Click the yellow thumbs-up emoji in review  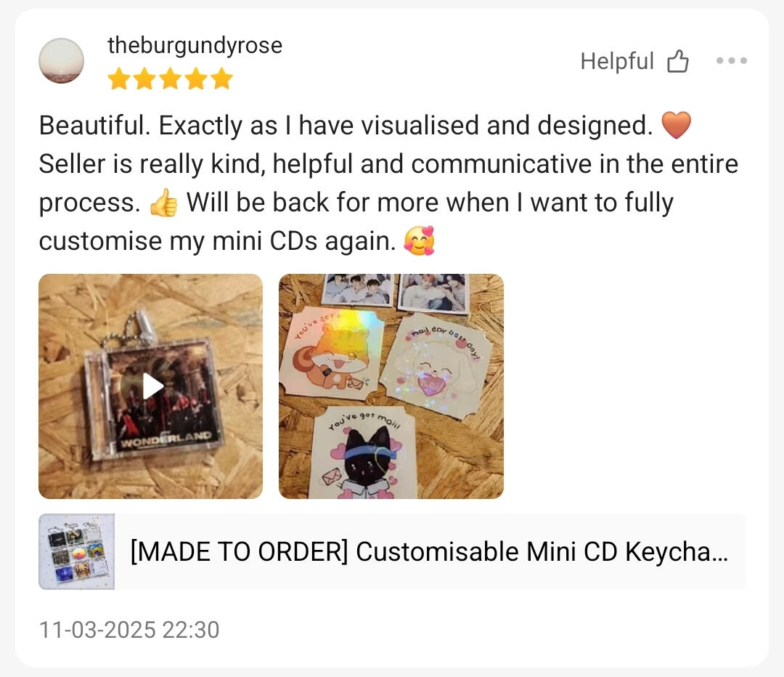163,203
